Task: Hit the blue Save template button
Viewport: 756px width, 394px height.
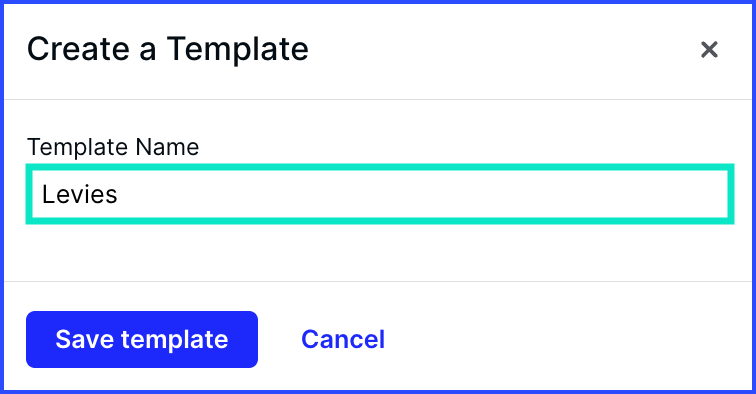Action: [142, 340]
